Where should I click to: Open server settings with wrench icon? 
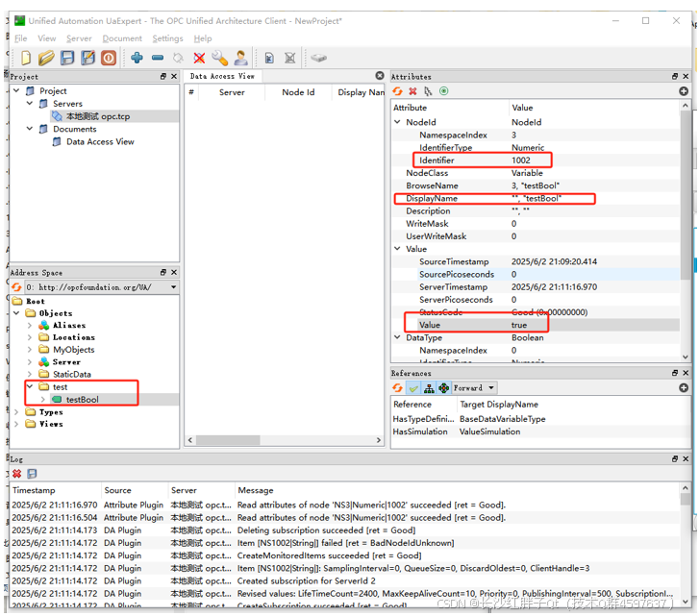point(220,59)
